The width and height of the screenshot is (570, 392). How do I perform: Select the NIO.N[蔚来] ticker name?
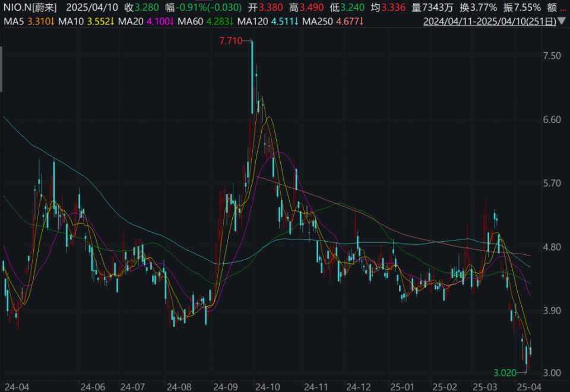30,7
